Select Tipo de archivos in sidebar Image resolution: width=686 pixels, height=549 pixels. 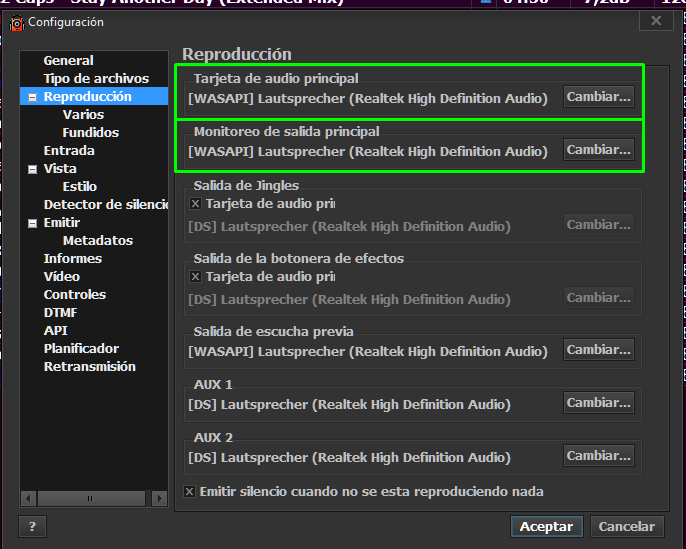[x=96, y=79]
